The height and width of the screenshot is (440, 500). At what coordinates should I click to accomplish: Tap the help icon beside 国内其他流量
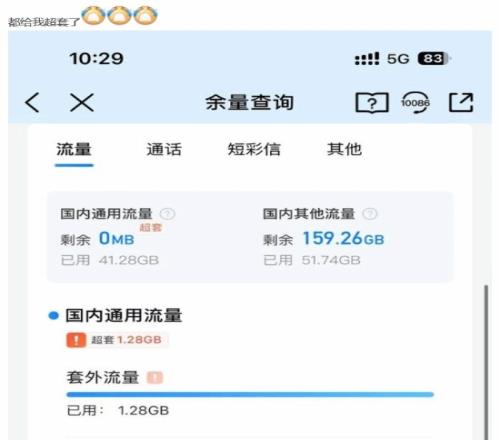click(x=370, y=214)
